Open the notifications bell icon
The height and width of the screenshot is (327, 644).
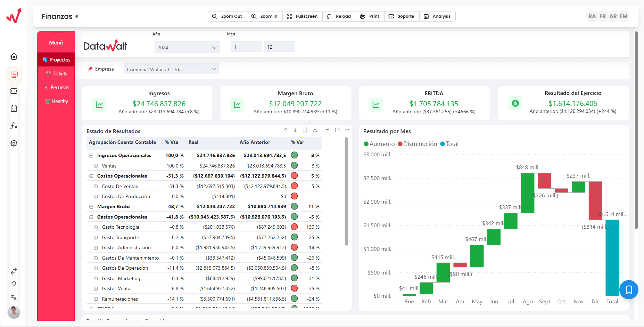tap(14, 284)
